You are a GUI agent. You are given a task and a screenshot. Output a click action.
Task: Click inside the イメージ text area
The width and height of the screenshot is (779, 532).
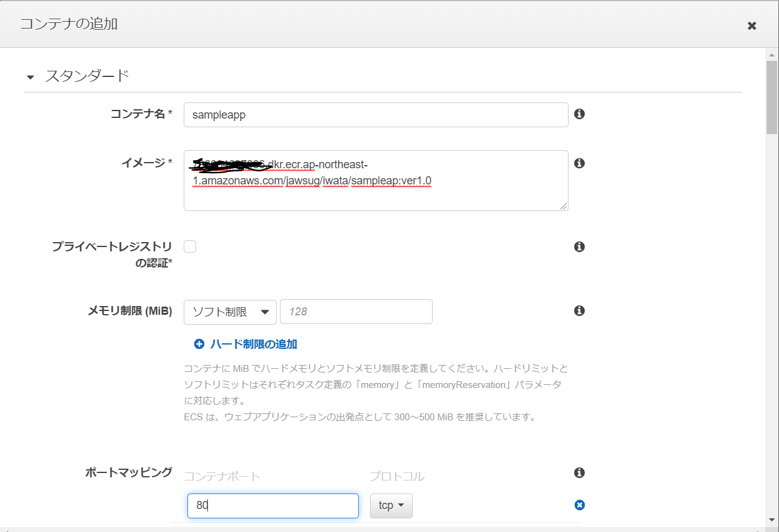click(x=376, y=180)
